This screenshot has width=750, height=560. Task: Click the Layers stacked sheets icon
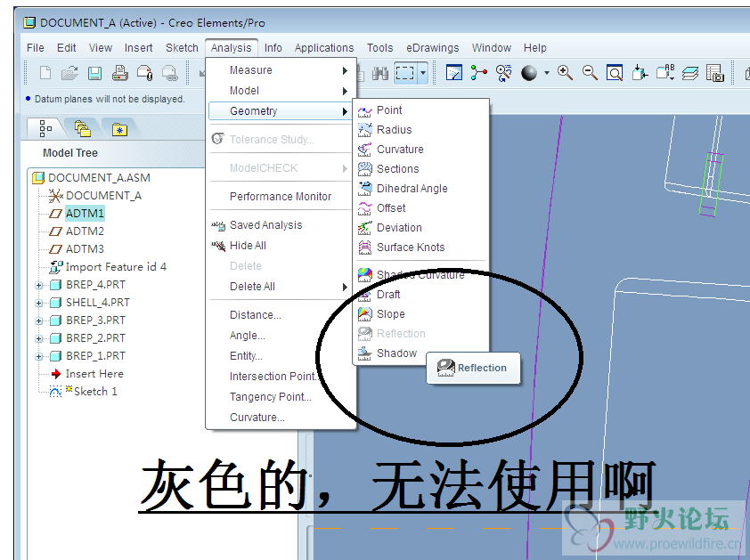pyautogui.click(x=689, y=73)
